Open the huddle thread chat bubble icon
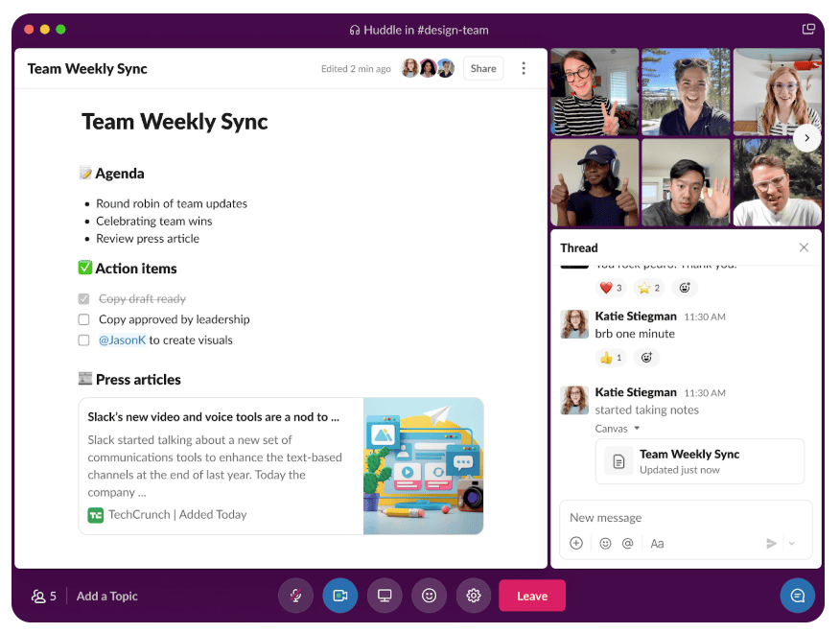The height and width of the screenshot is (633, 840). click(x=797, y=596)
